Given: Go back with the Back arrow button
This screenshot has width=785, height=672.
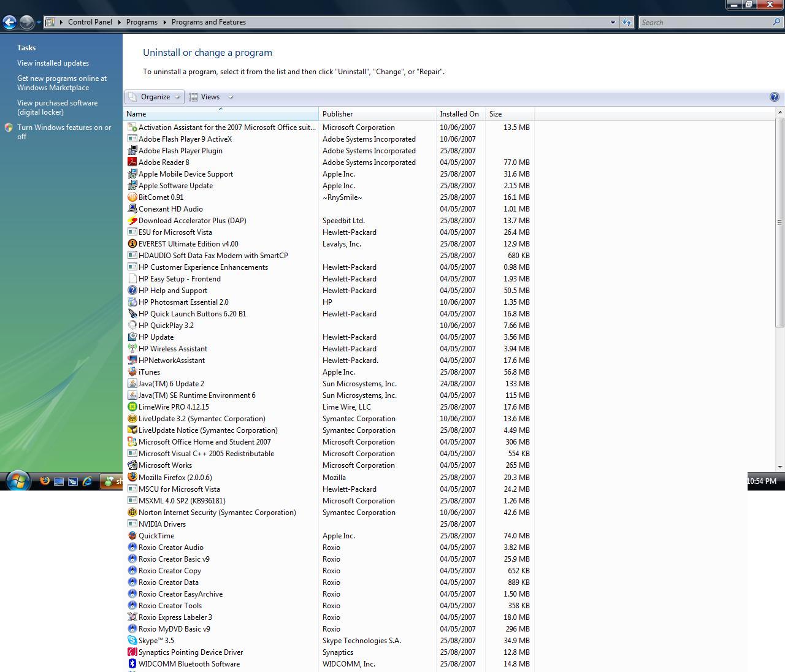Looking at the screenshot, I should pos(9,23).
